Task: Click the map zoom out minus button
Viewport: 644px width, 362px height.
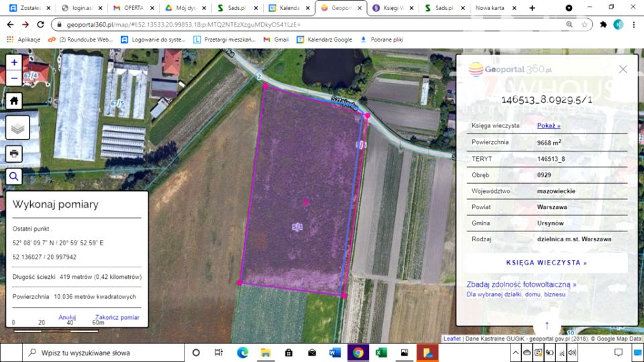Action: [x=15, y=77]
